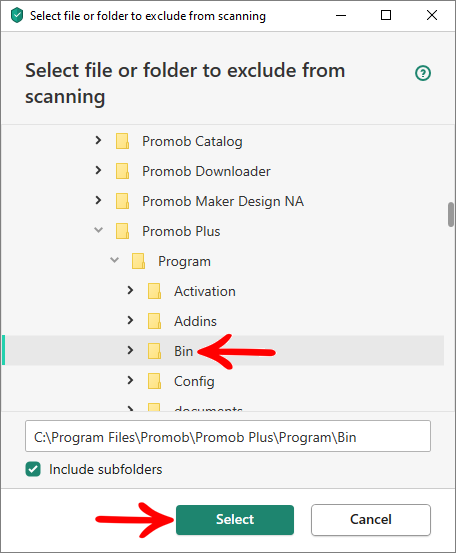
Task: Click the Cancel button
Action: click(x=371, y=520)
